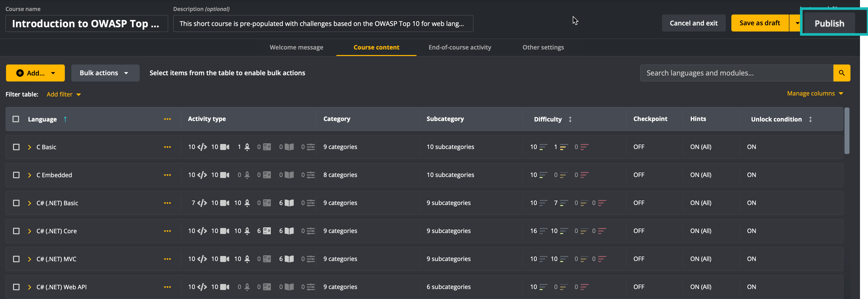Click Cancel and exit button
The width and height of the screenshot is (868, 299).
point(694,23)
